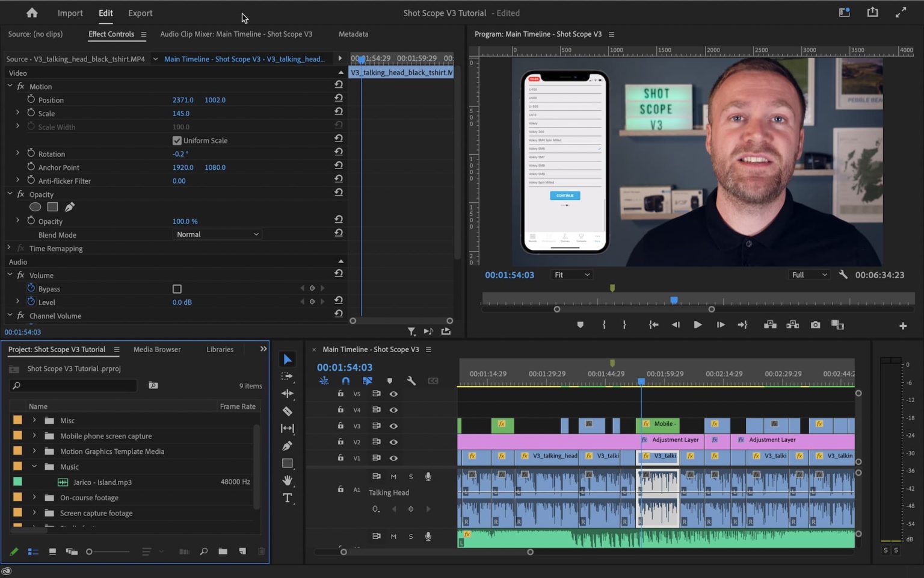Screen dimensions: 924x578
Task: Toggle Snap in the timeline
Action: click(x=346, y=381)
